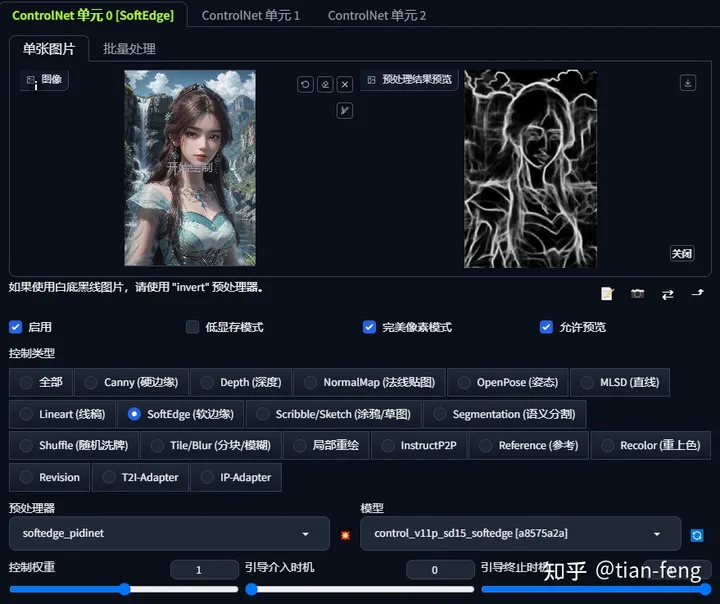Open the 批量处理 tab
720x604 pixels.
point(129,49)
